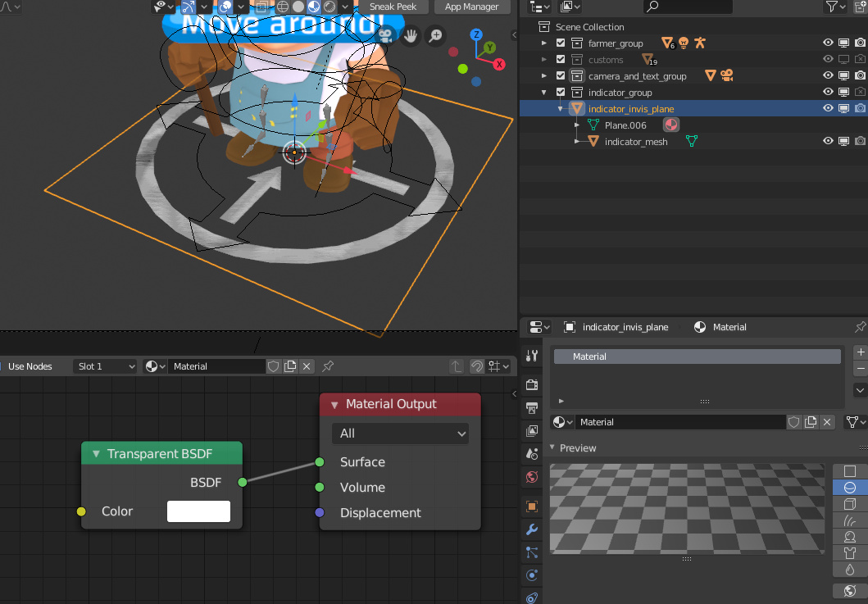Open the View Layer properties tab

click(x=532, y=431)
